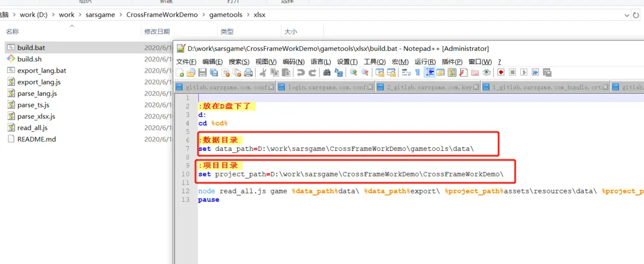Image resolution: width=644 pixels, height=264 pixels.
Task: Expand address bar history dropdown in Explorer
Action: pyautogui.click(x=627, y=15)
